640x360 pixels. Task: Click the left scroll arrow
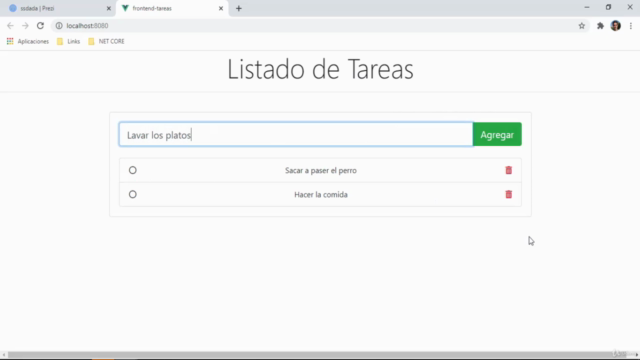pyautogui.click(x=4, y=355)
